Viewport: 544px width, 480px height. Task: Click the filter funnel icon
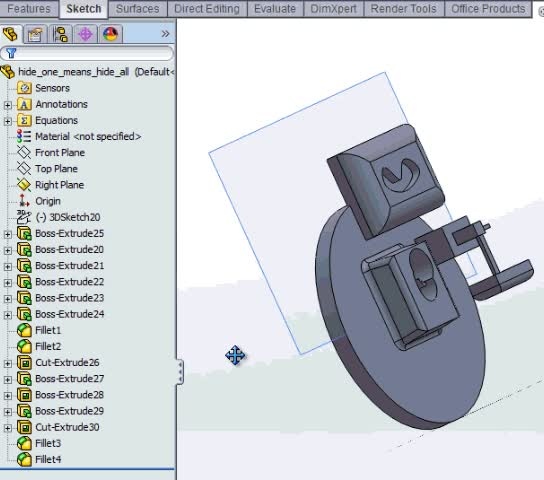coord(11,53)
